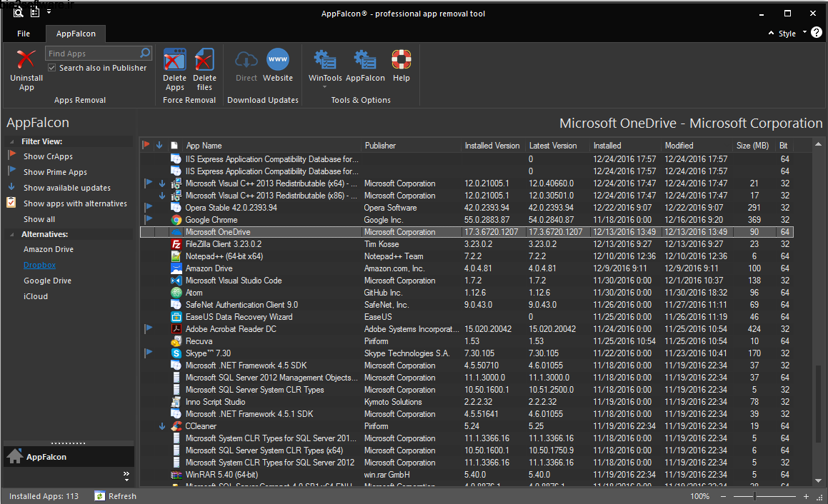Click the AppFalcon options gear icon
Image resolution: width=828 pixels, height=504 pixels.
[x=365, y=60]
